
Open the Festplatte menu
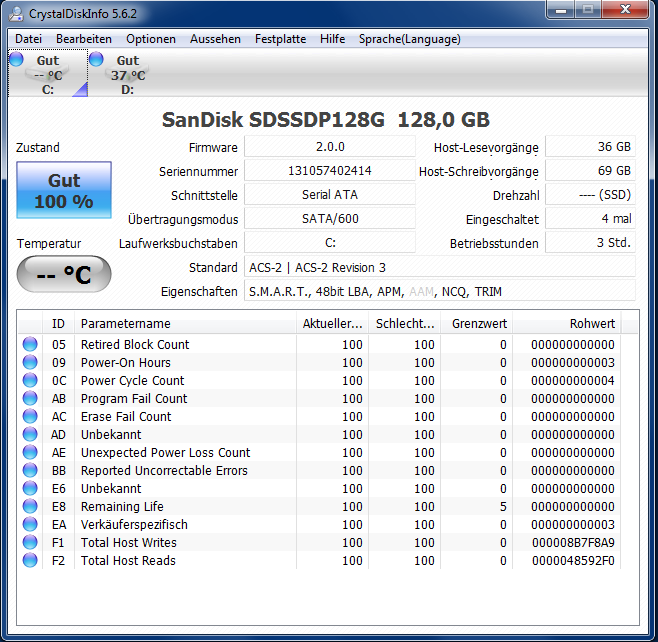click(x=280, y=39)
